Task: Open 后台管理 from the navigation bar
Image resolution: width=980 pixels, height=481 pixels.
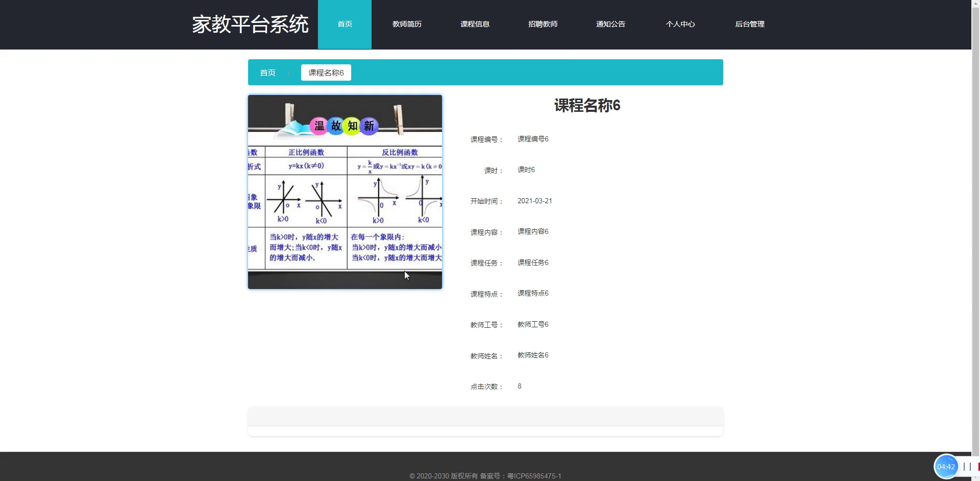Action: [749, 25]
